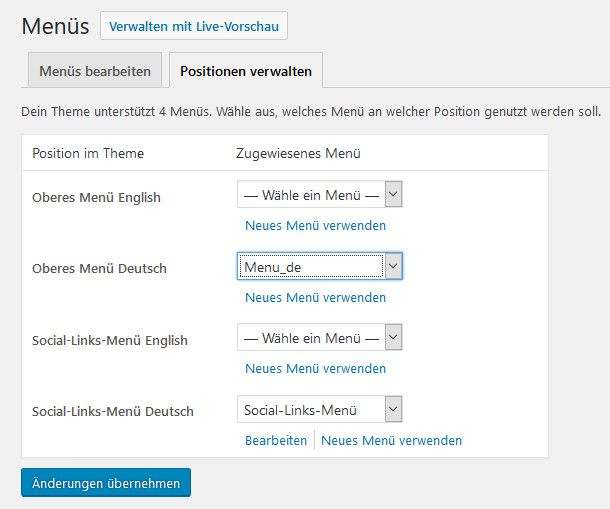Save with Änderungen übernehmen button
The image size is (610, 509).
(106, 483)
